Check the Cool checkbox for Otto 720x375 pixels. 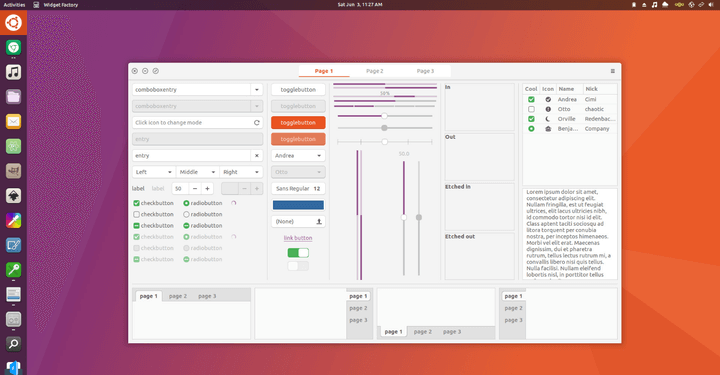531,109
